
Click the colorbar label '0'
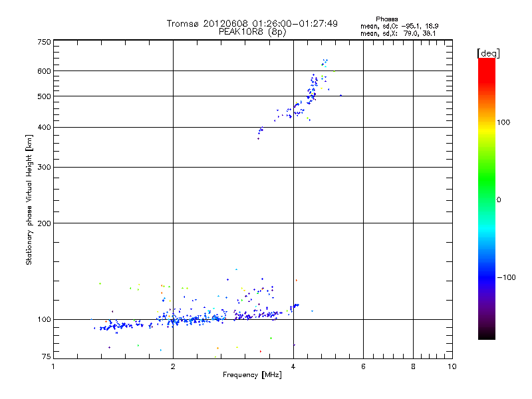click(x=499, y=200)
